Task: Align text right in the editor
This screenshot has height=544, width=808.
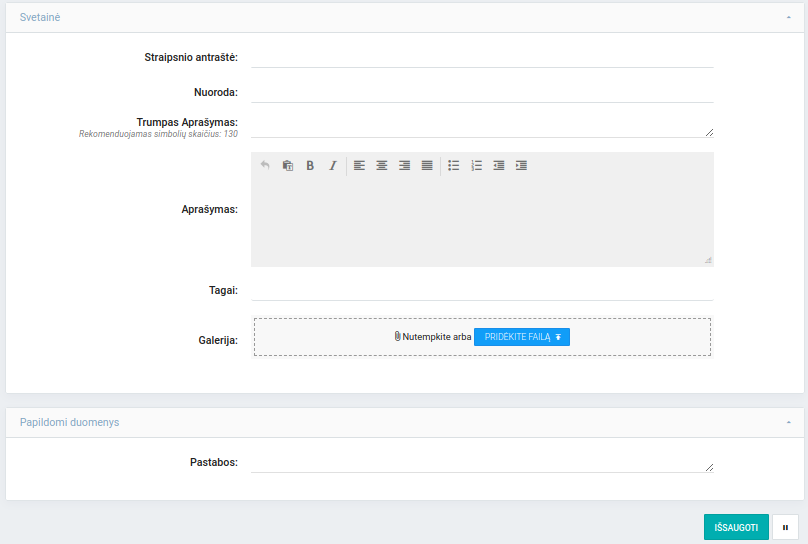Action: pyautogui.click(x=404, y=166)
